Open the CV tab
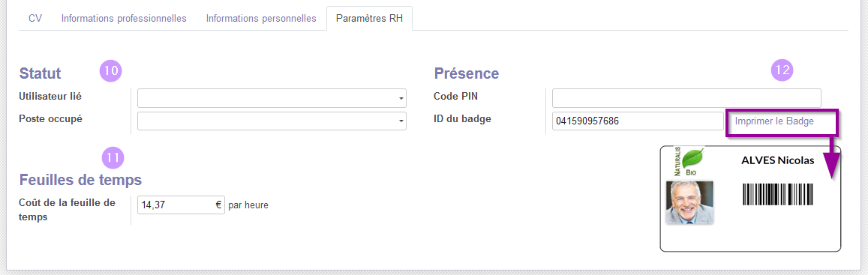This screenshot has height=275, width=868. [x=35, y=18]
